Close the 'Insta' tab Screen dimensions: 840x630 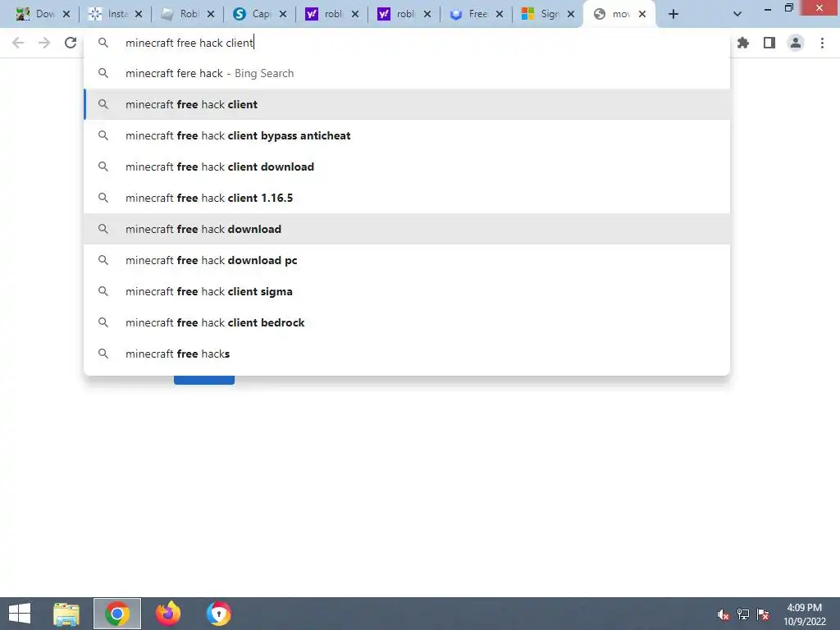[139, 15]
